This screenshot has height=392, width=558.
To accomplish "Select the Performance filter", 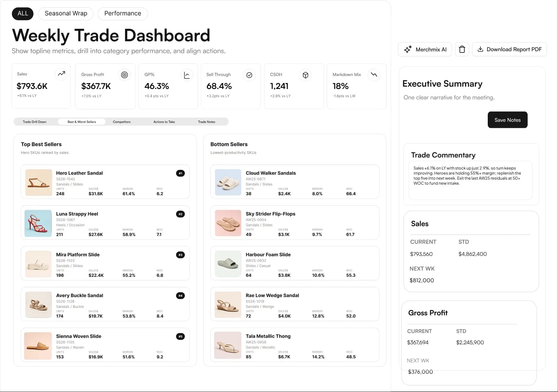I will [x=123, y=14].
